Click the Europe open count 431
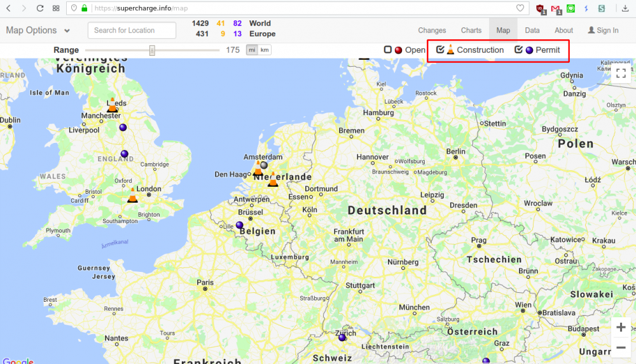The width and height of the screenshot is (636, 364). coord(202,34)
